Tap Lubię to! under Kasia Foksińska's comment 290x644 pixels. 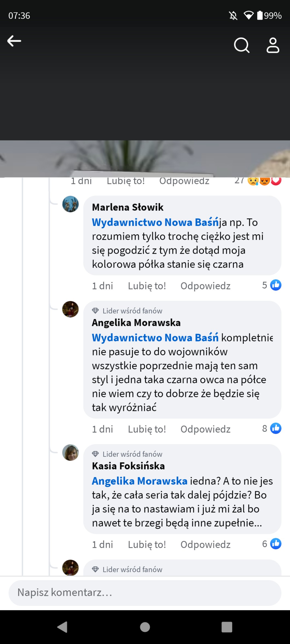147,544
